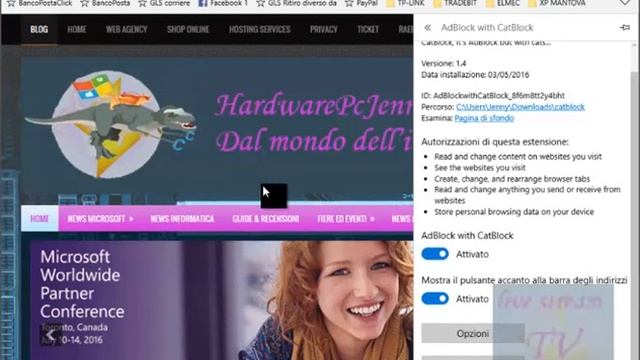Go back using the double-chevron icon in the AdBlock panel

pyautogui.click(x=427, y=28)
